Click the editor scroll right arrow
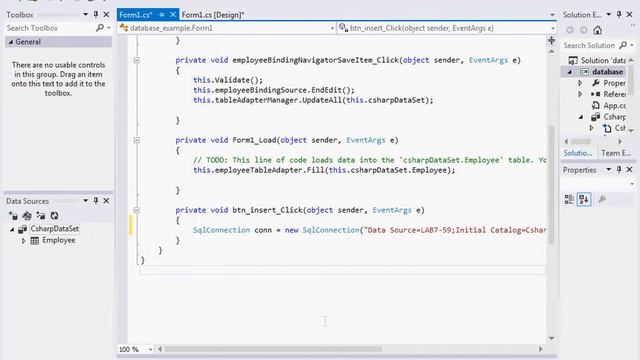640x360 pixels. pos(540,349)
